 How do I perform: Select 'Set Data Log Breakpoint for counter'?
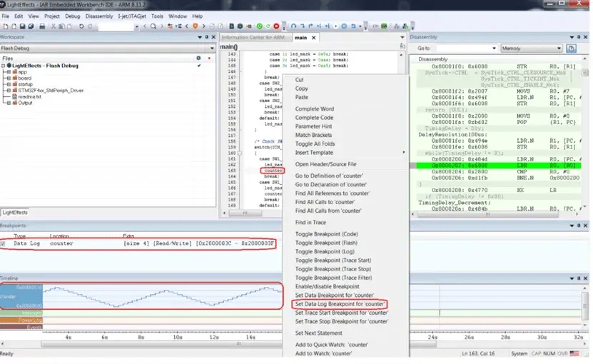[340, 304]
